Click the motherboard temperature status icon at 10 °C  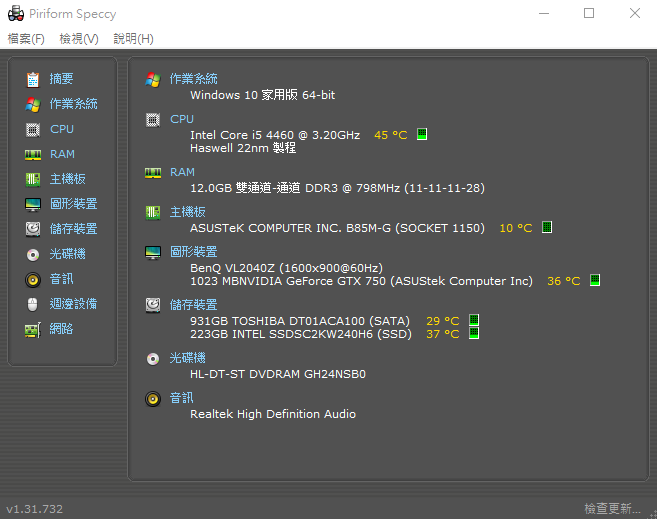[x=547, y=227]
